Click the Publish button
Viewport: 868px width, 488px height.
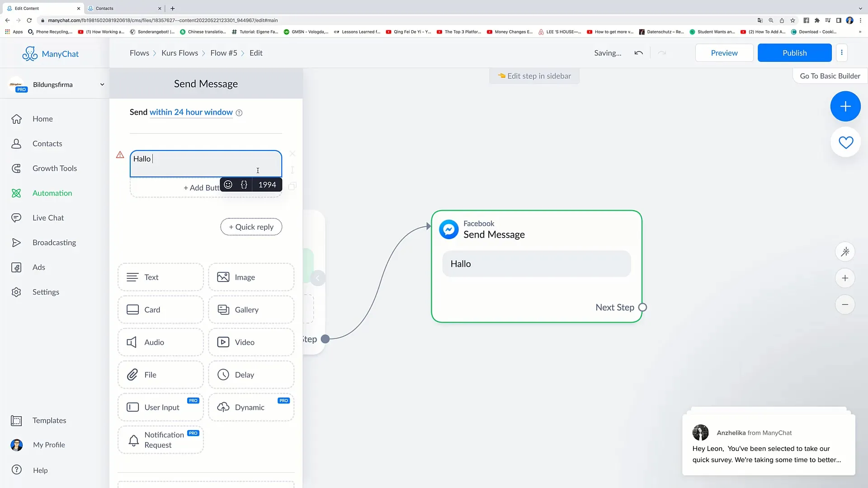pyautogui.click(x=795, y=53)
